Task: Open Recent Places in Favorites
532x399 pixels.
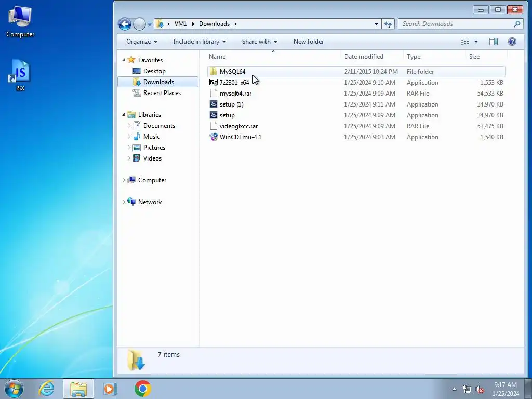Action: pos(162,92)
